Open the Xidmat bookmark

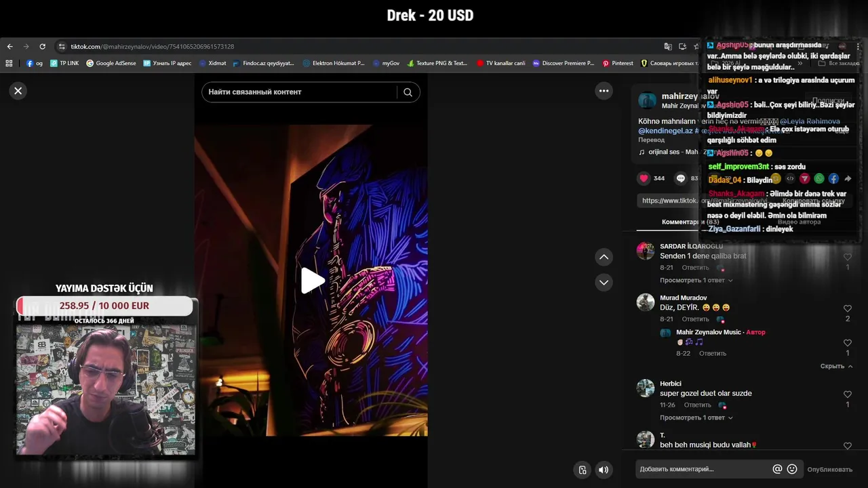212,63
